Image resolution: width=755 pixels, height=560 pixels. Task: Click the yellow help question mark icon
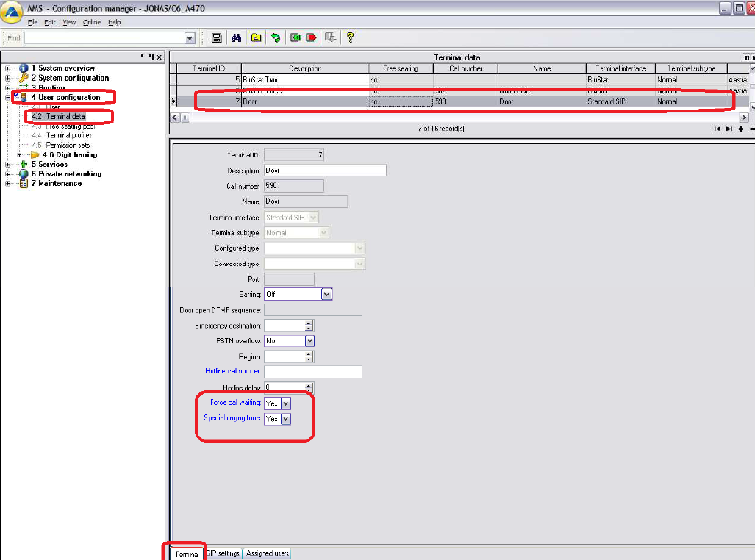pyautogui.click(x=351, y=37)
